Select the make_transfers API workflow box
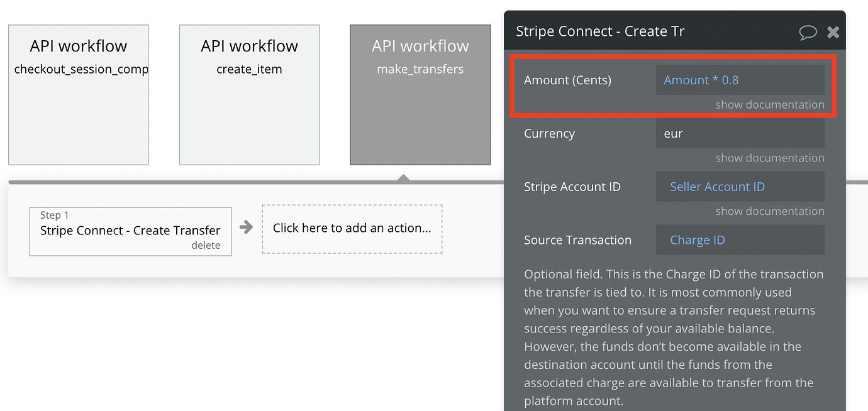Image resolution: width=868 pixels, height=411 pixels. tap(420, 95)
